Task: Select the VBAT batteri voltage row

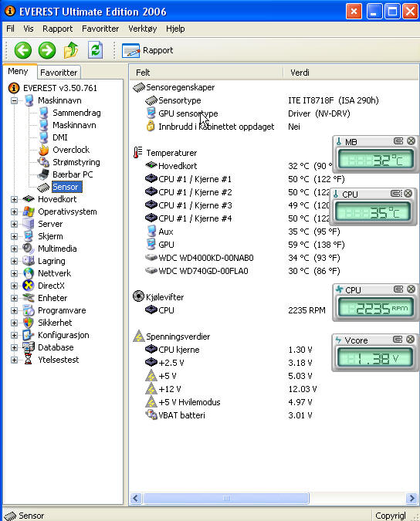Action: (x=229, y=415)
